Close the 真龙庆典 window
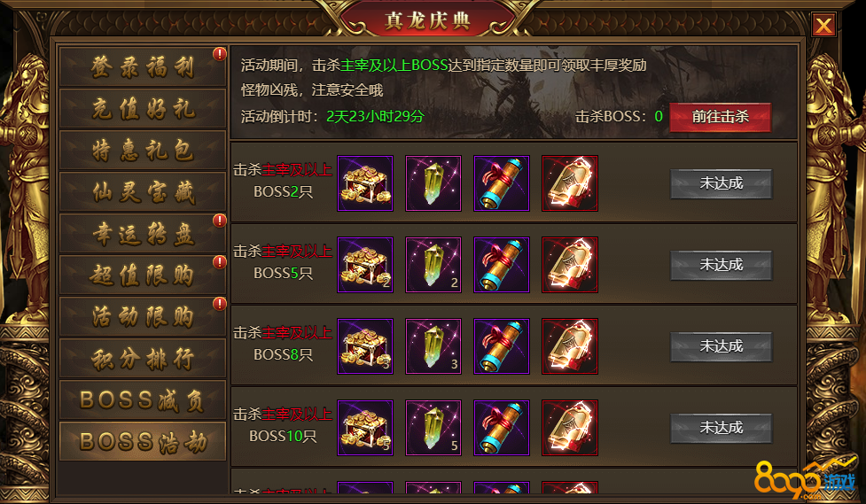 tap(823, 25)
